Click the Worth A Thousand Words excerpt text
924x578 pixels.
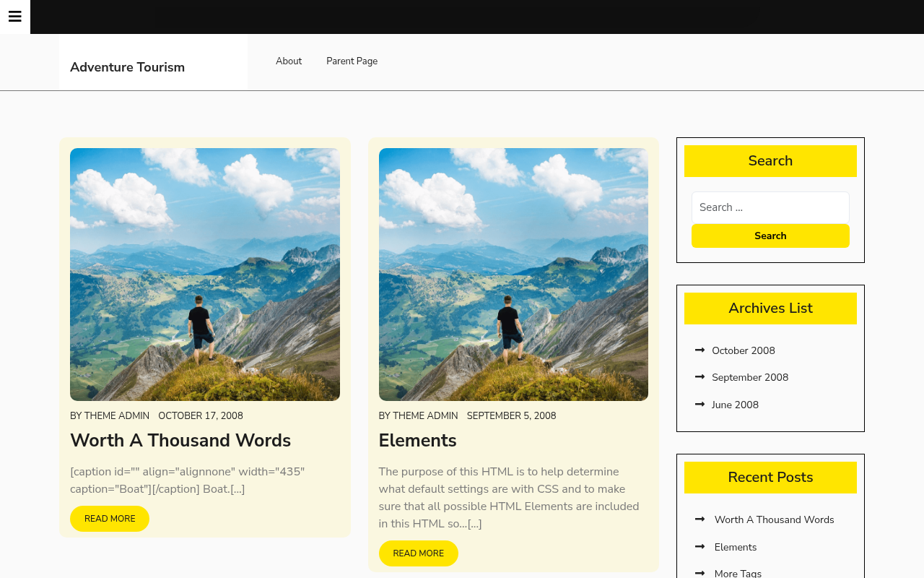[x=188, y=480]
